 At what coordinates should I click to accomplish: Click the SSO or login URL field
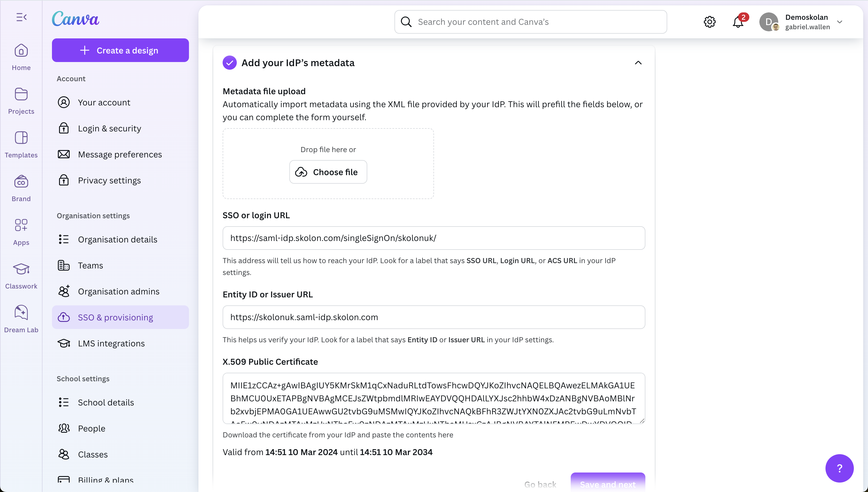pos(434,238)
